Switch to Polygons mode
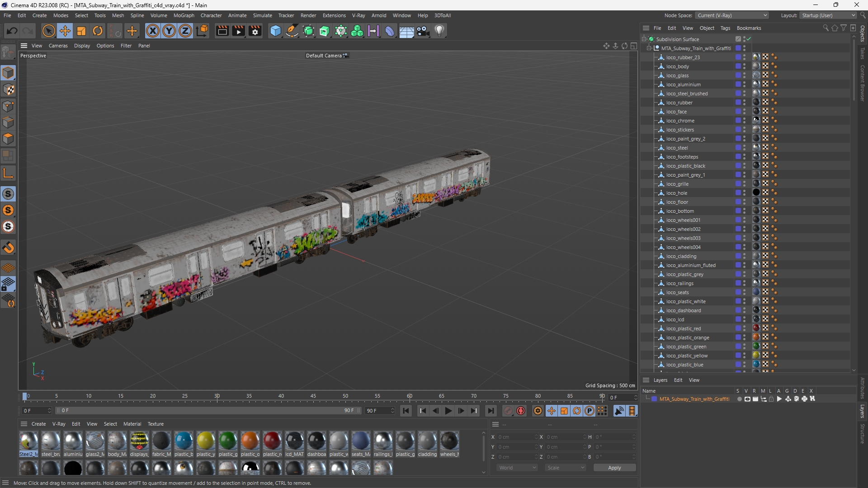 pos(9,139)
